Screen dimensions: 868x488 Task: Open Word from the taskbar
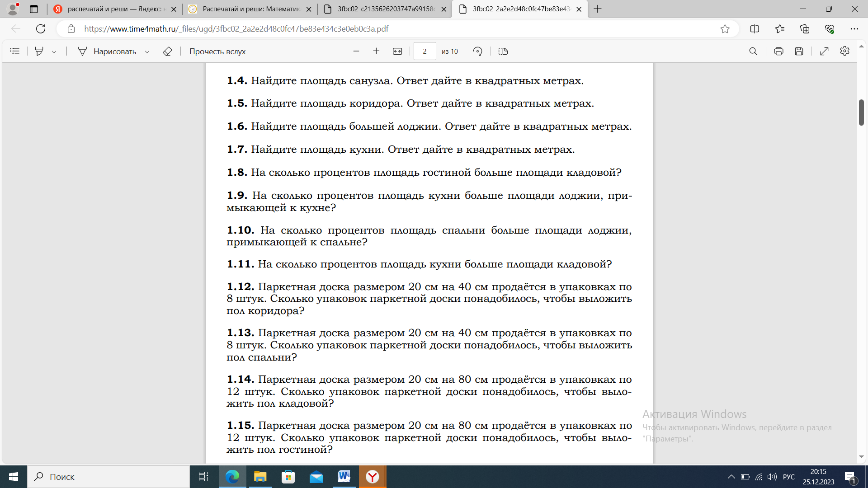pos(344,477)
